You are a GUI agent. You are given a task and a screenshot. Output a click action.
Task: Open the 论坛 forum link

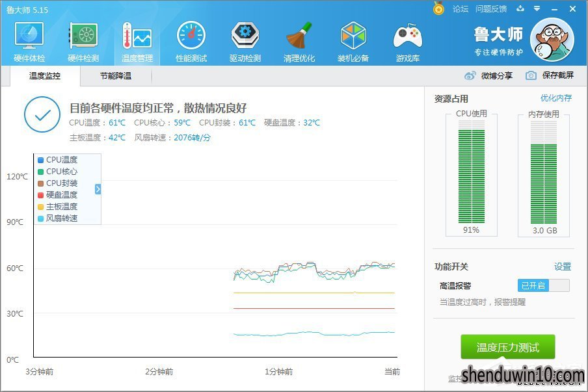[x=461, y=9]
